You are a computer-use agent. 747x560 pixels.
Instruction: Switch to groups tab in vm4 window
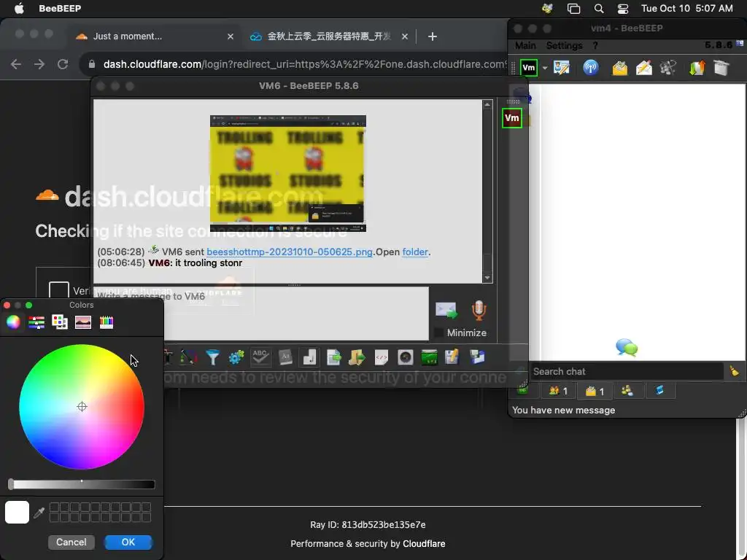pos(627,391)
